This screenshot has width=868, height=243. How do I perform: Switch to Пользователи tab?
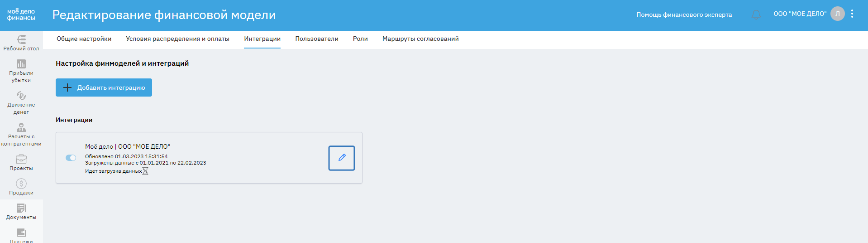(317, 39)
